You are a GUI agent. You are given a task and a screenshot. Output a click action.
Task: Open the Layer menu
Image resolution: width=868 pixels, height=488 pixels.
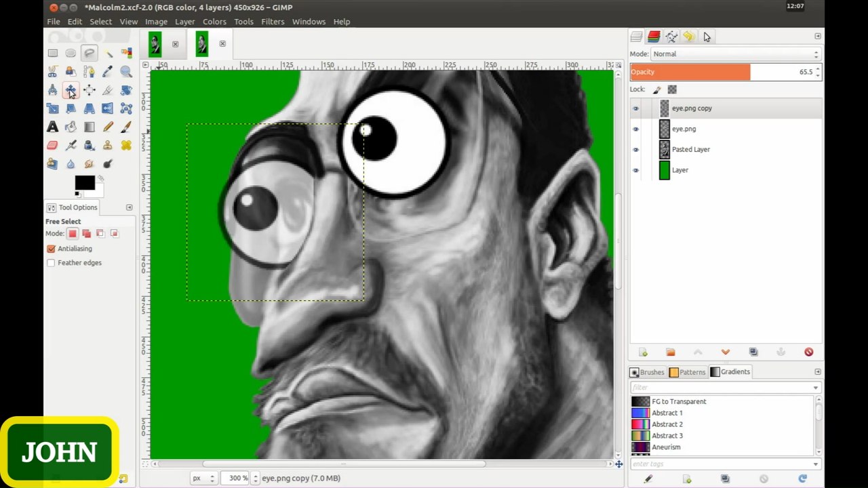click(184, 22)
